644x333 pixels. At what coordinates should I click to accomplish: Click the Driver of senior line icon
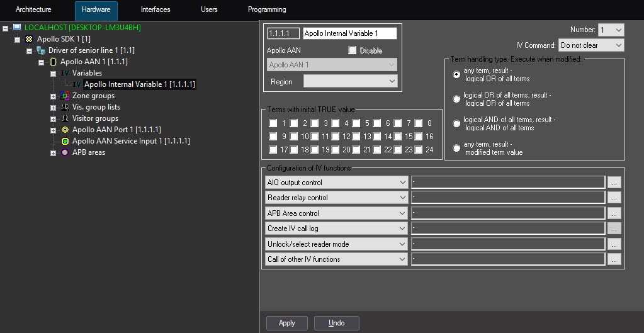coord(40,50)
